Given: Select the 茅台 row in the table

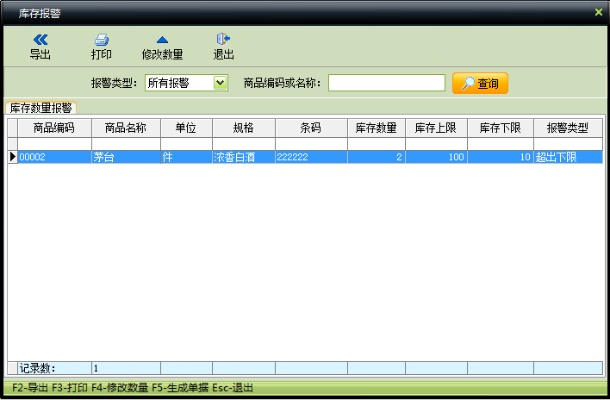Looking at the screenshot, I should click(x=126, y=157).
